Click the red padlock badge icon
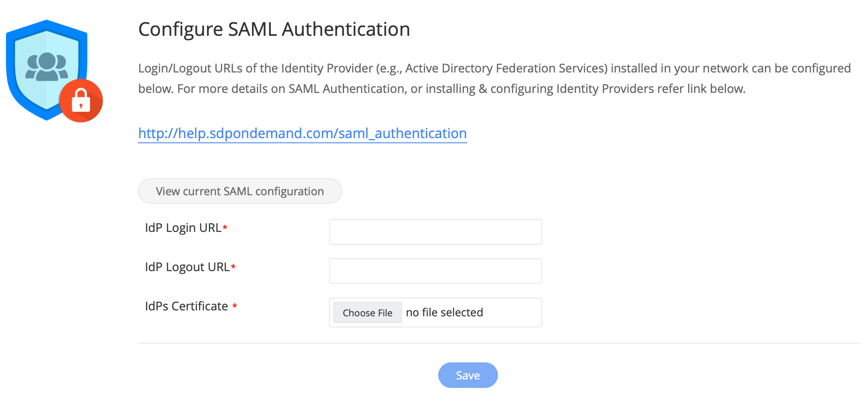 [x=81, y=101]
